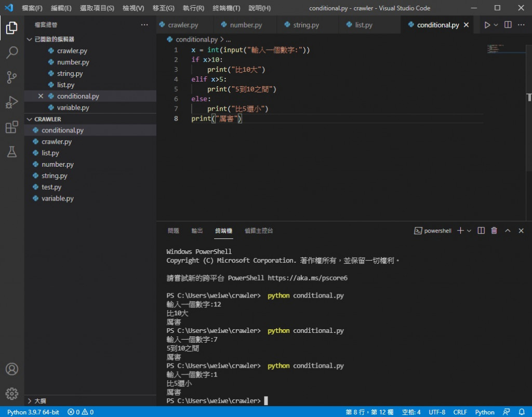Run Python file with play button

[x=487, y=25]
